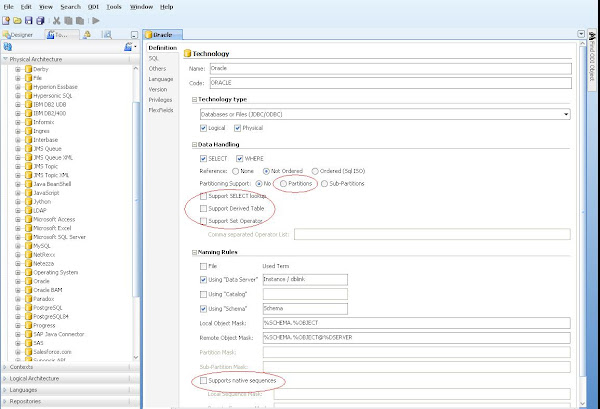600x409 pixels.
Task: Click the Open folder toolbar icon
Action: (18, 20)
